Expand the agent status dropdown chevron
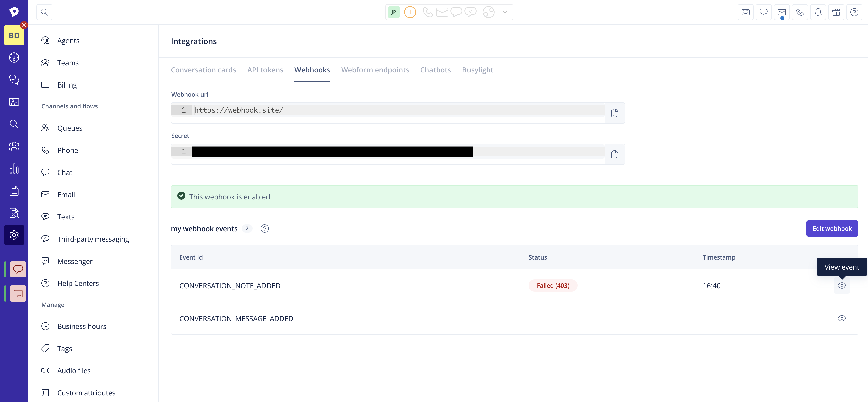868x402 pixels. [505, 12]
